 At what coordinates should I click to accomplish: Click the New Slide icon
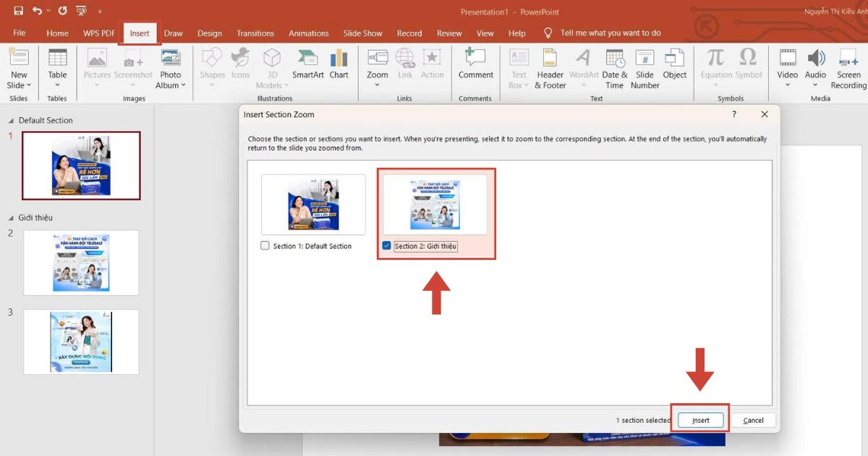pos(19,58)
